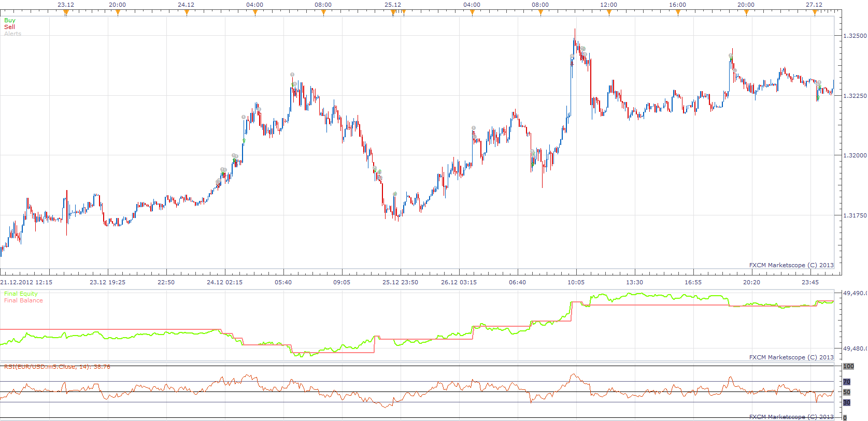Click the RSI(EUR/USD.m5.Close, 14) indicator label

(x=57, y=367)
